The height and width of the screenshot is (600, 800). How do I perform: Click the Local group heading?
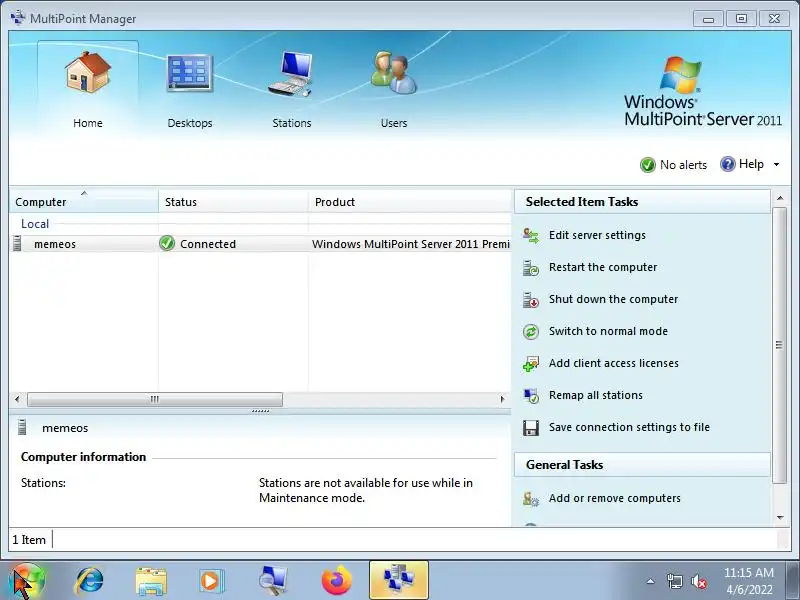[x=35, y=223]
